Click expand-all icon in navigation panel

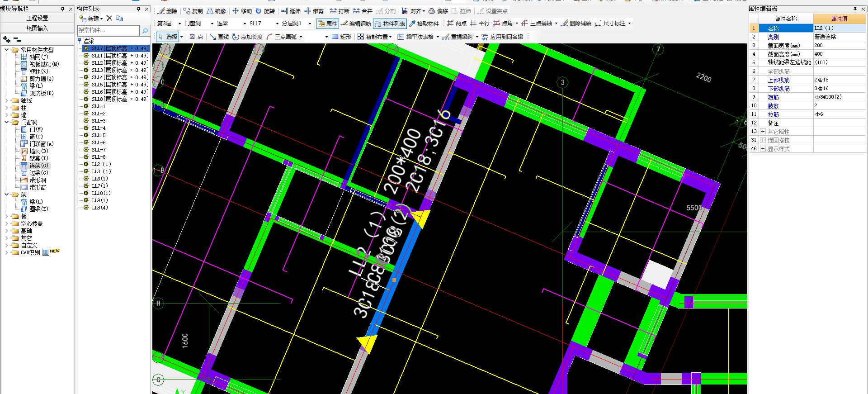(7, 40)
